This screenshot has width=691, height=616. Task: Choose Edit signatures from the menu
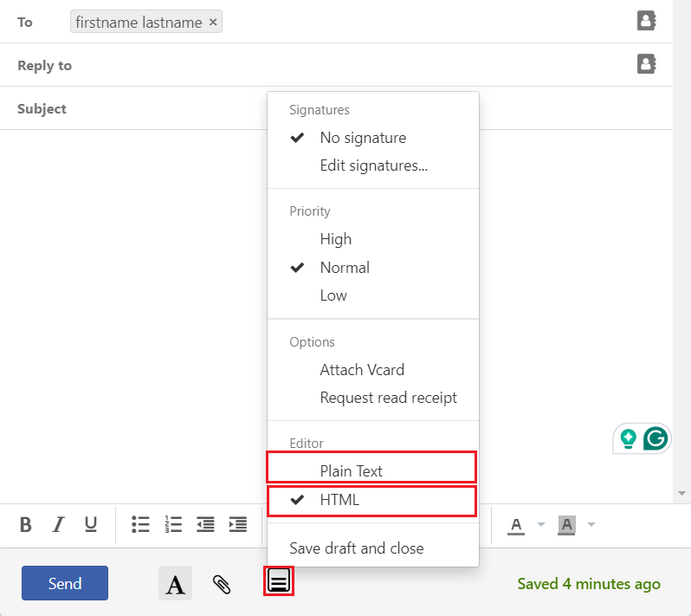[373, 165]
